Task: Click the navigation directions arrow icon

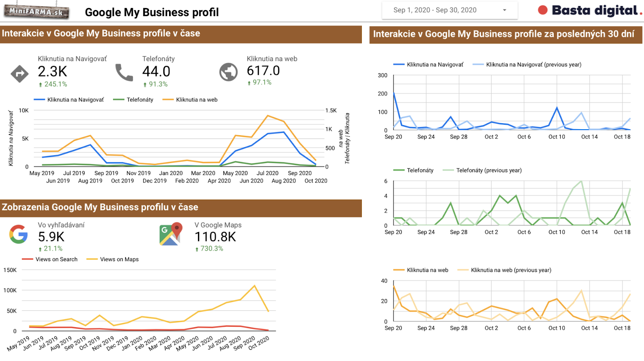Action: pyautogui.click(x=19, y=74)
